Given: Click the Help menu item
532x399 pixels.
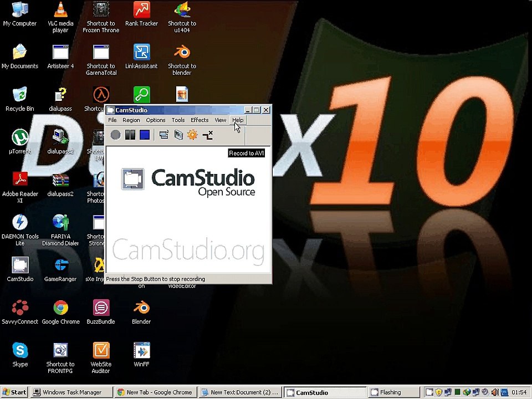Looking at the screenshot, I should tap(238, 120).
